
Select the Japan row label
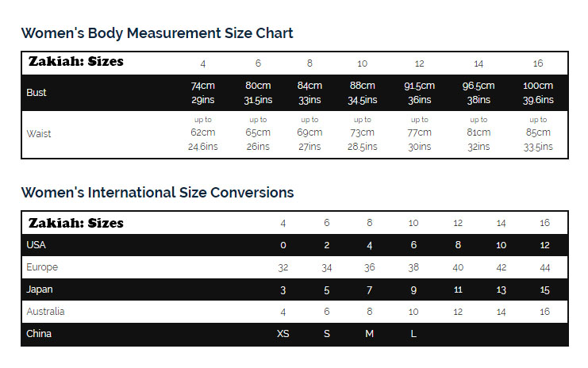tap(40, 289)
